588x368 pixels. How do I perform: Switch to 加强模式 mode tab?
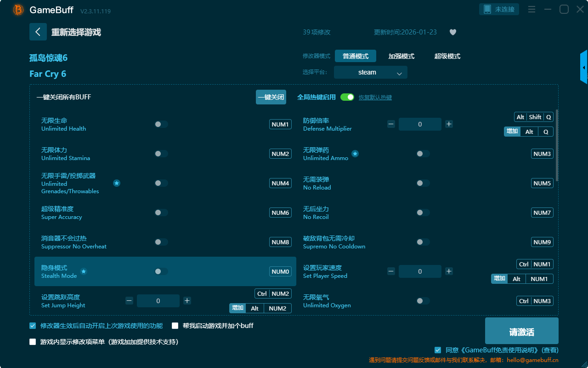401,56
